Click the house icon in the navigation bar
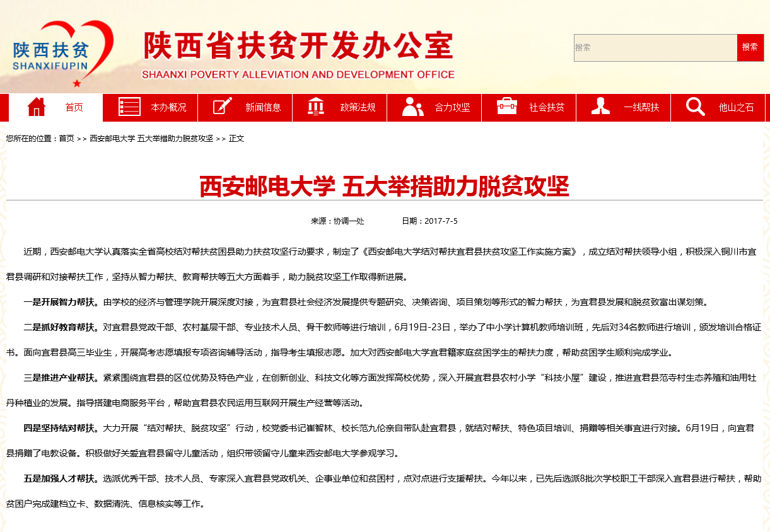Viewport: 770px width, 532px height. pyautogui.click(x=37, y=107)
